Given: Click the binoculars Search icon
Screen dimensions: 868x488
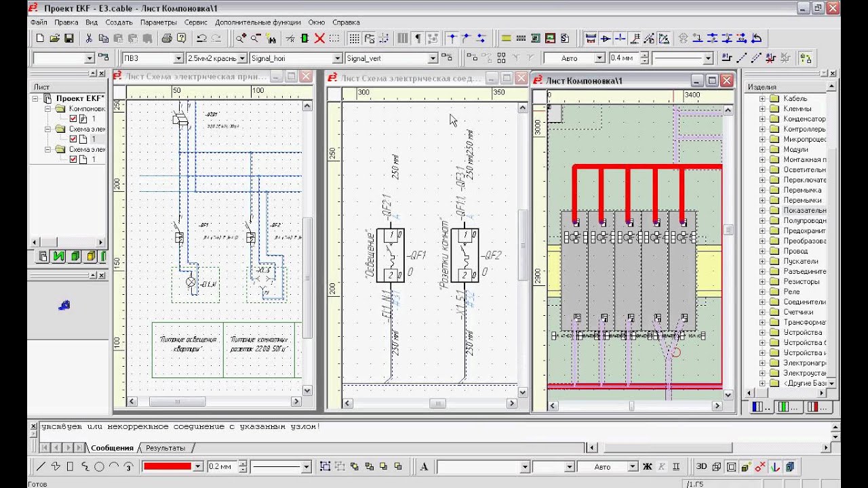Looking at the screenshot, I should [x=271, y=38].
